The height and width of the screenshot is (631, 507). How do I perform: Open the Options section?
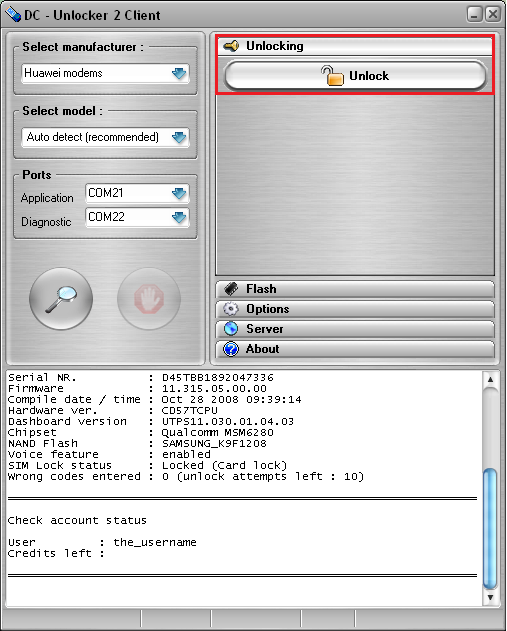[355, 309]
